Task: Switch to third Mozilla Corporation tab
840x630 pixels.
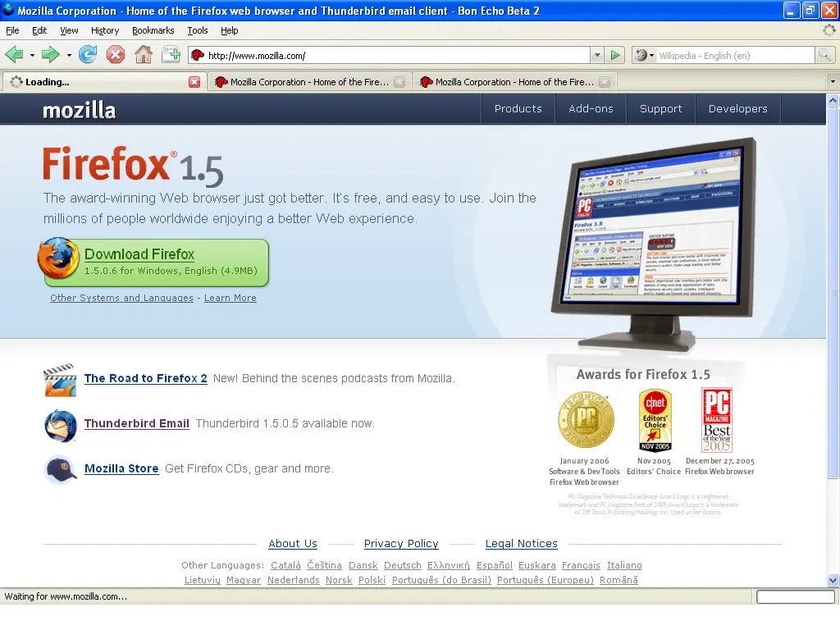Action: 514,82
